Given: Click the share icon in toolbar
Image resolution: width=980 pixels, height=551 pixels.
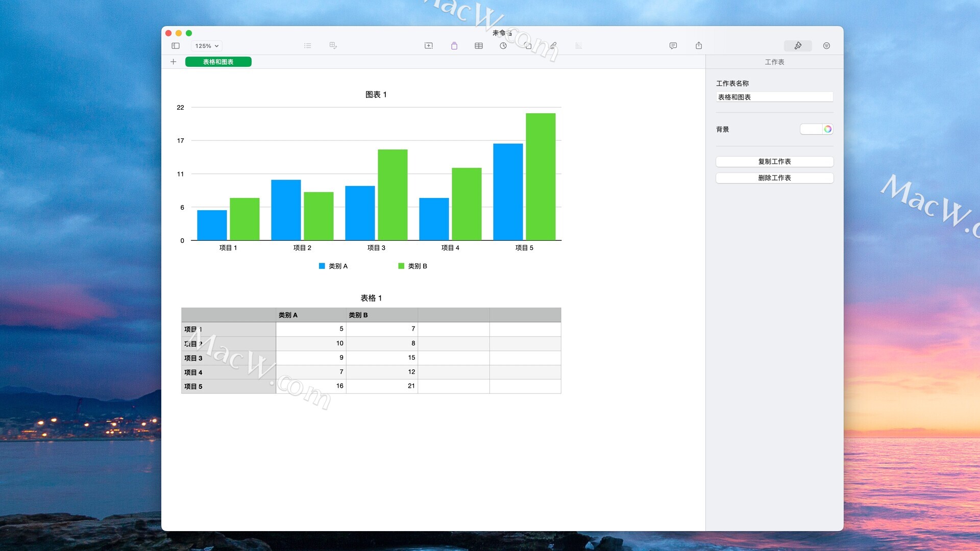Looking at the screenshot, I should pos(699,46).
